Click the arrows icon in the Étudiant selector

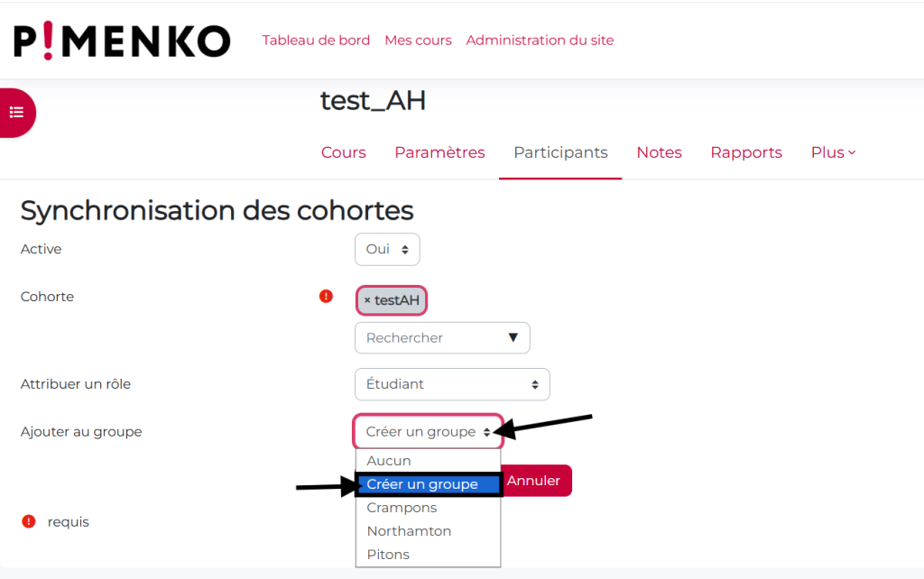tap(537, 384)
